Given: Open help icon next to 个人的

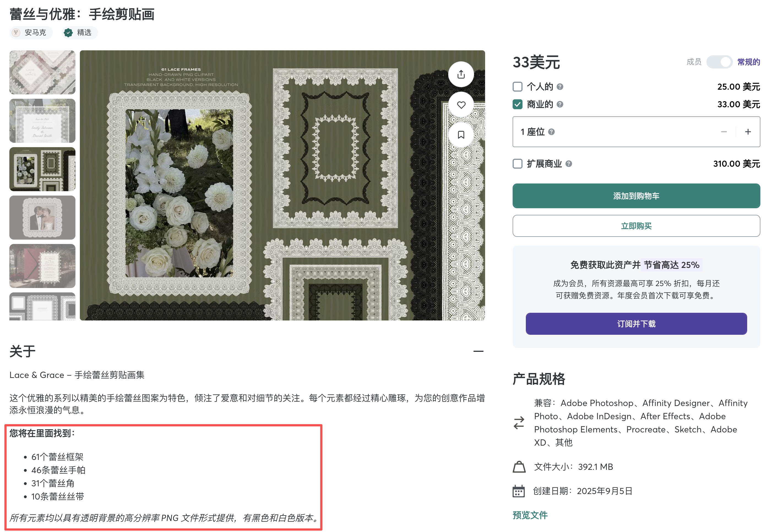Looking at the screenshot, I should click(560, 87).
